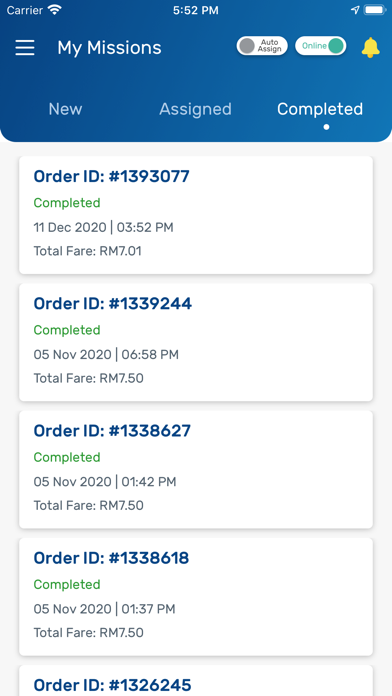392x696 pixels.
Task: Tap Total Fare RM7.01 text
Action: tap(87, 251)
